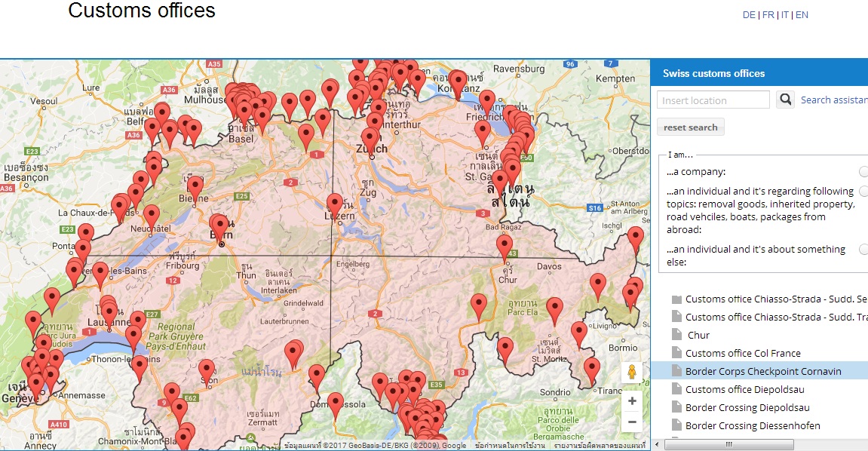Image resolution: width=868 pixels, height=451 pixels.
Task: Focus the Insert location input field
Action: [x=713, y=100]
